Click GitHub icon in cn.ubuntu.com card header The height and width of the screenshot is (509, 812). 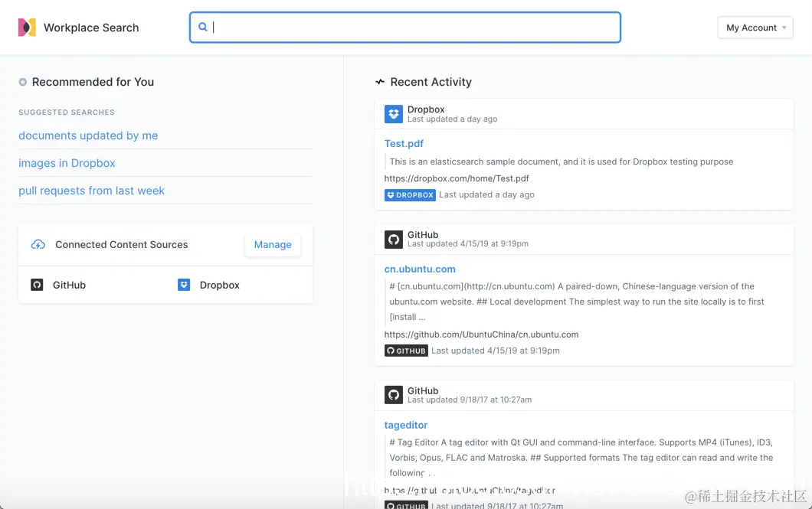click(x=394, y=240)
